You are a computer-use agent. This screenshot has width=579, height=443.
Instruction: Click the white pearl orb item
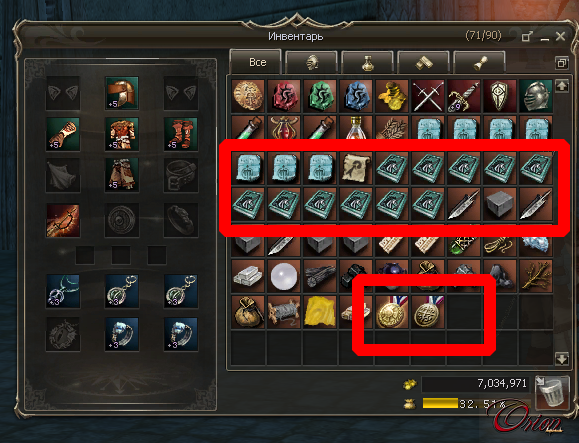[284, 276]
